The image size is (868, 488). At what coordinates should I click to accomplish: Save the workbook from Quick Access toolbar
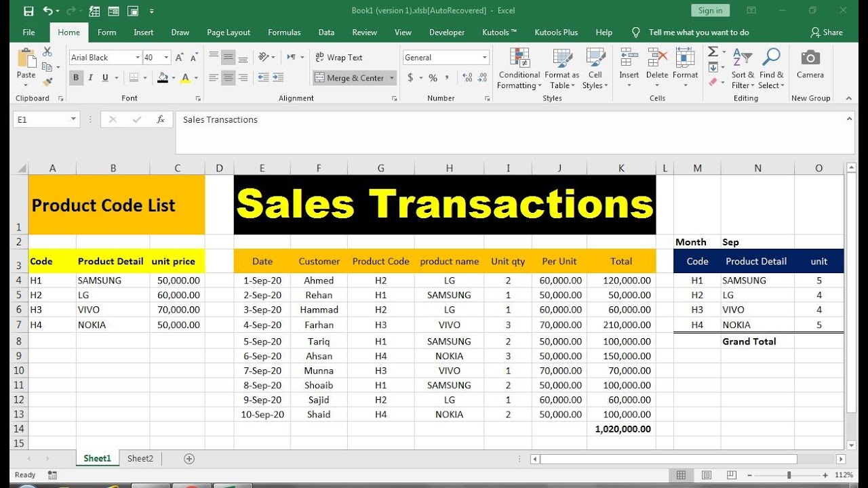click(28, 11)
